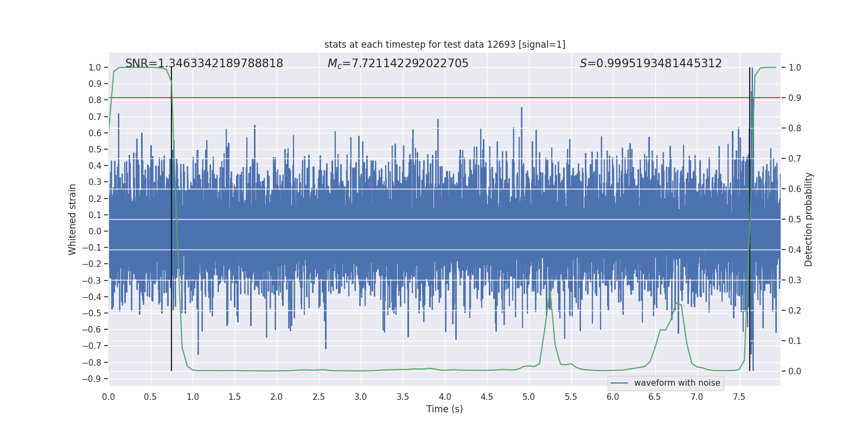Select the SNR value annotation text
The height and width of the screenshot is (434, 868).
point(204,63)
